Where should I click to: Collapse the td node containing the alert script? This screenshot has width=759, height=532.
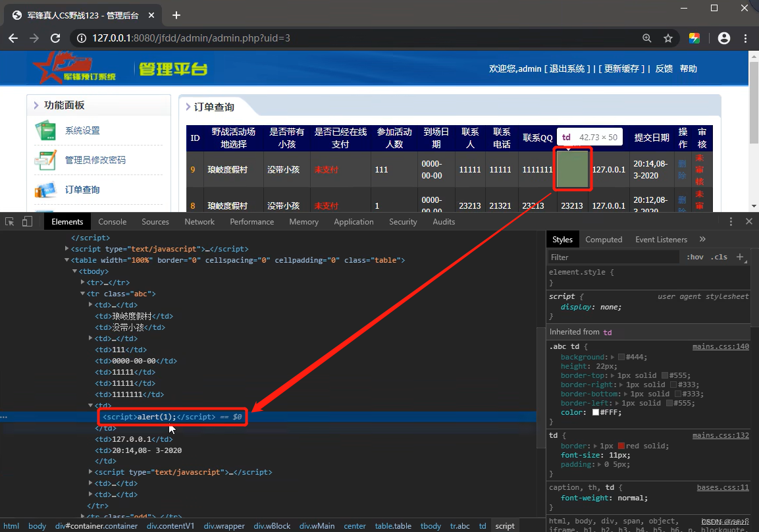[x=91, y=405]
